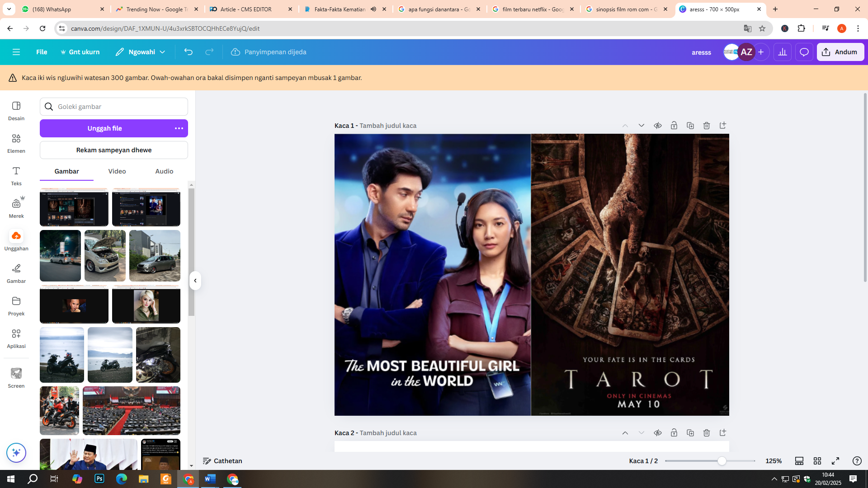This screenshot has height=488, width=868.
Task: Open the Desain panel in sidebar
Action: [16, 110]
